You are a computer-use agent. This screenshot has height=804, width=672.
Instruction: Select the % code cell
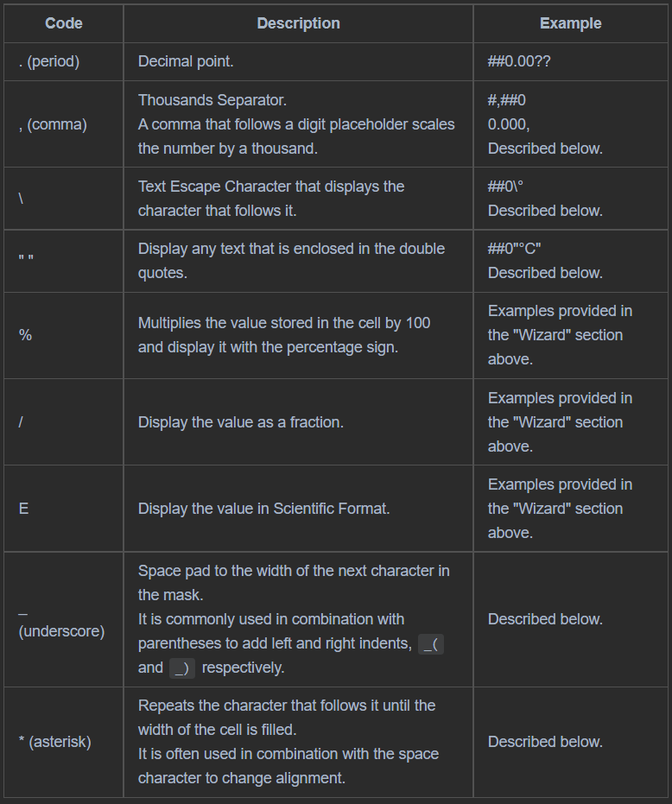[25, 335]
